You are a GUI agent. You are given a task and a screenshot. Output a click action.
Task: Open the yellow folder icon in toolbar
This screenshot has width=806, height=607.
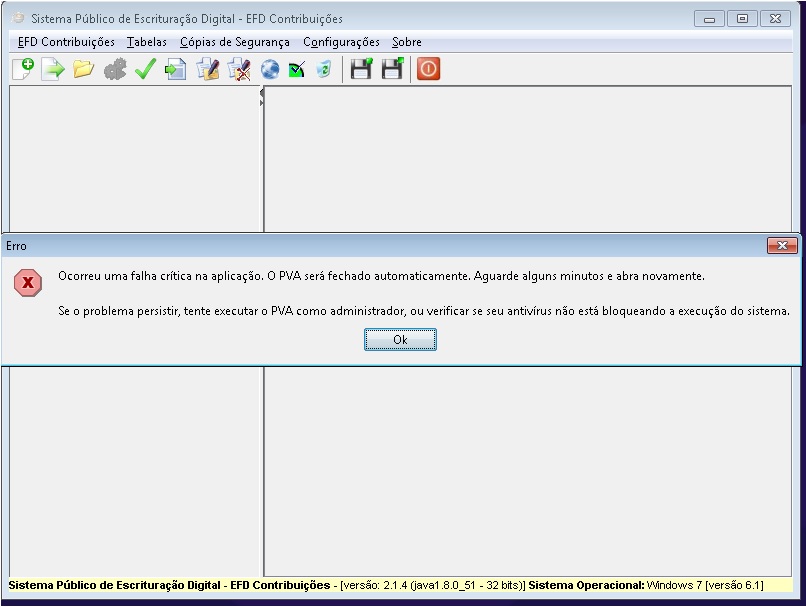83,69
